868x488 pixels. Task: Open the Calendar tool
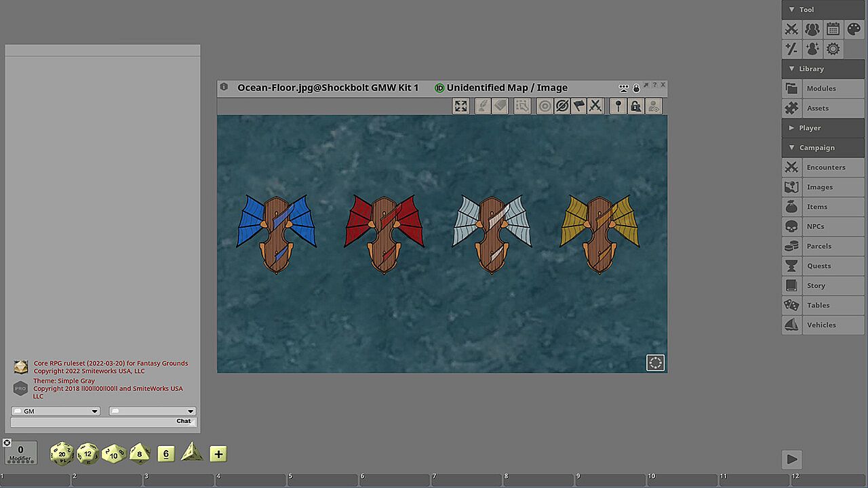click(833, 29)
